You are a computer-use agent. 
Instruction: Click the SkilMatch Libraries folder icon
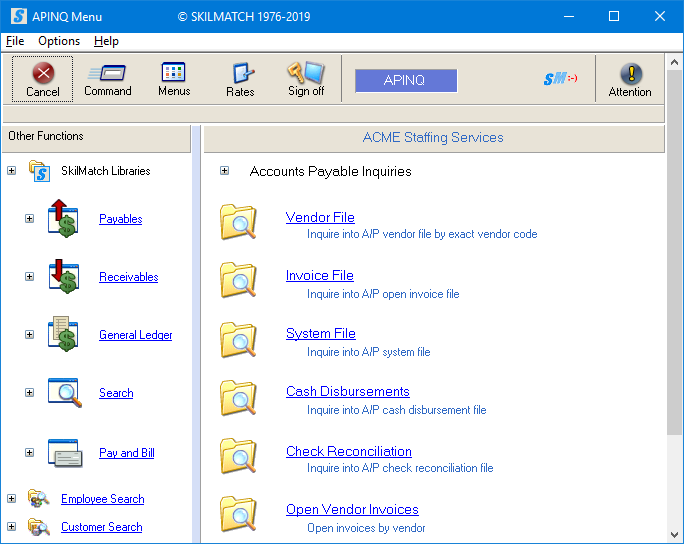point(39,171)
